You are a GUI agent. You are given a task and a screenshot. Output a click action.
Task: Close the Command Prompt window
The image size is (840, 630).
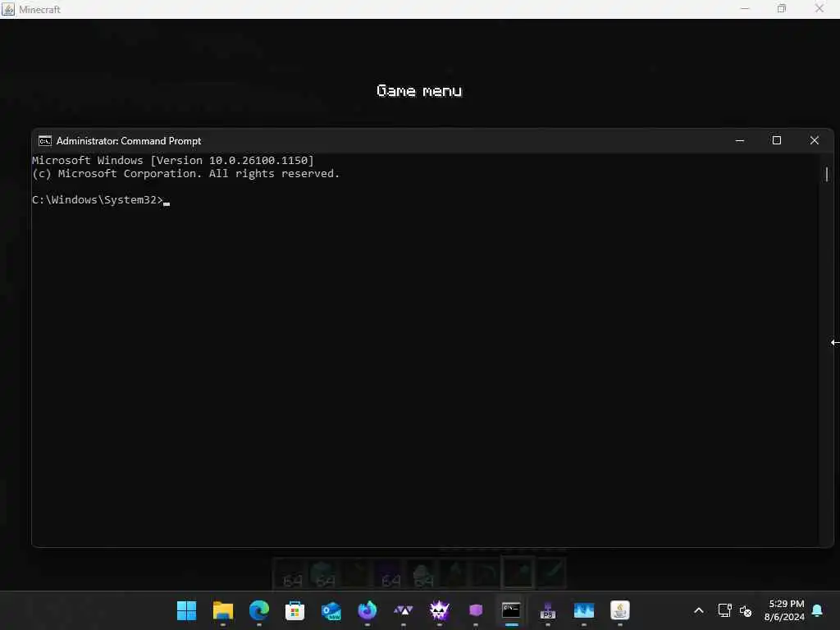coord(815,141)
